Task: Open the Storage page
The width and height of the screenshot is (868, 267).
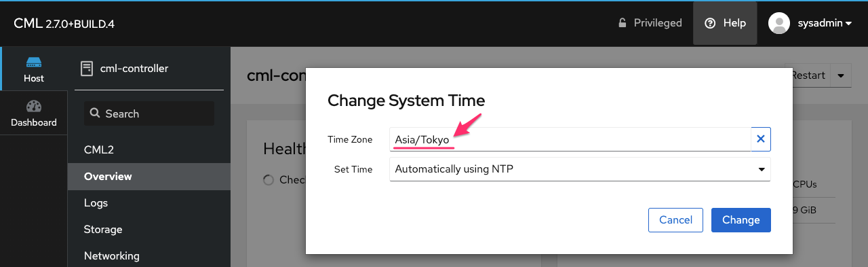Action: click(x=149, y=229)
